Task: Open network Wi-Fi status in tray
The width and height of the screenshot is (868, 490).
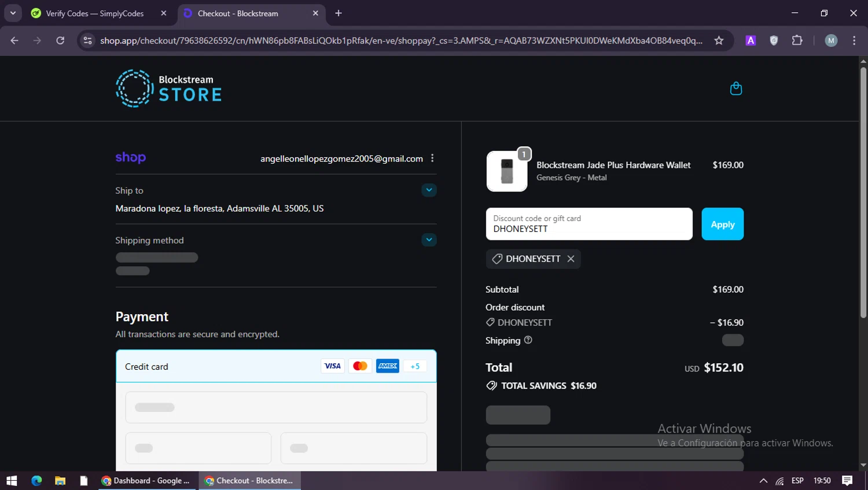Action: click(x=780, y=481)
